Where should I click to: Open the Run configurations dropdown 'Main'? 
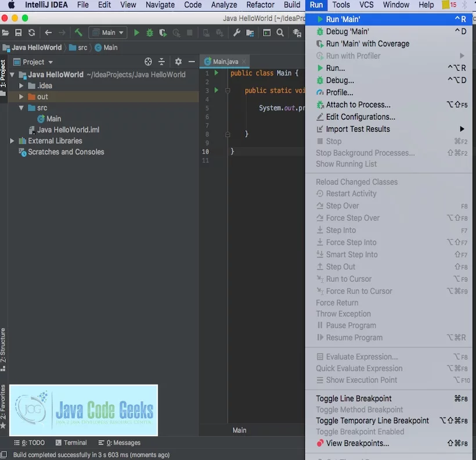coord(108,33)
